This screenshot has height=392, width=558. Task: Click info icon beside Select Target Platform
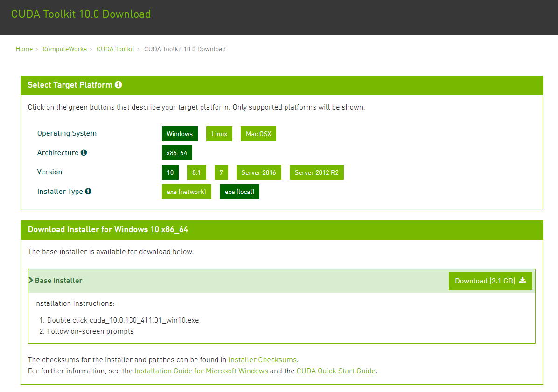[x=119, y=85]
